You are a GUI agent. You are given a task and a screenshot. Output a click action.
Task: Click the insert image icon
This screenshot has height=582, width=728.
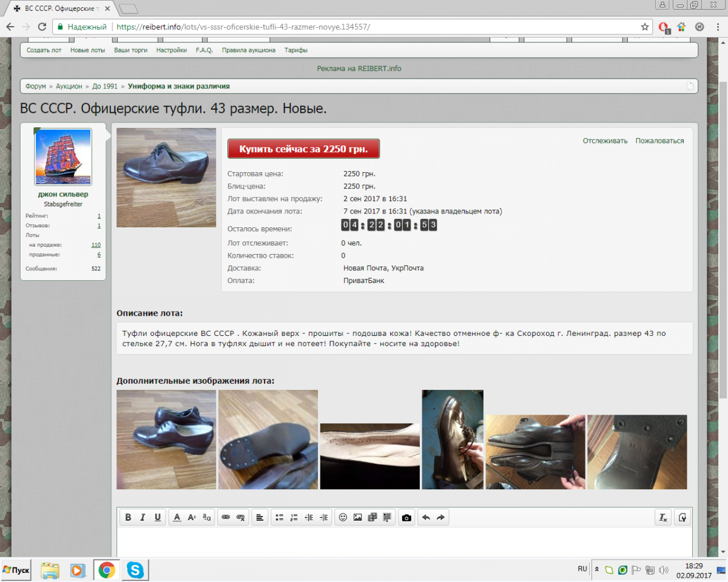click(357, 517)
